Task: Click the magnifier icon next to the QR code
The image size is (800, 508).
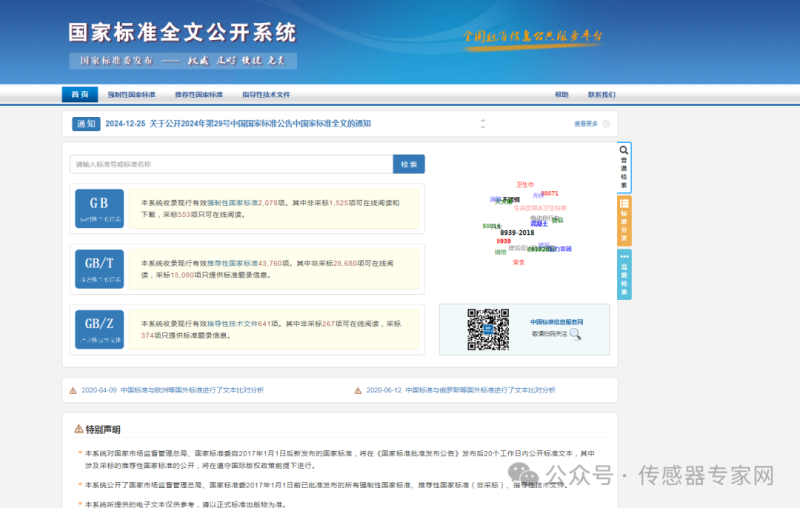Action: tap(575, 333)
